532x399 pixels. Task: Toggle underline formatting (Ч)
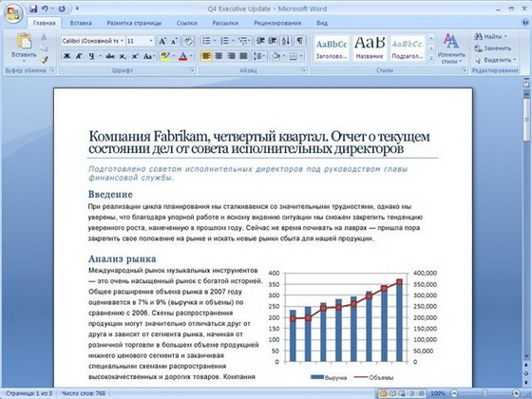pos(91,56)
